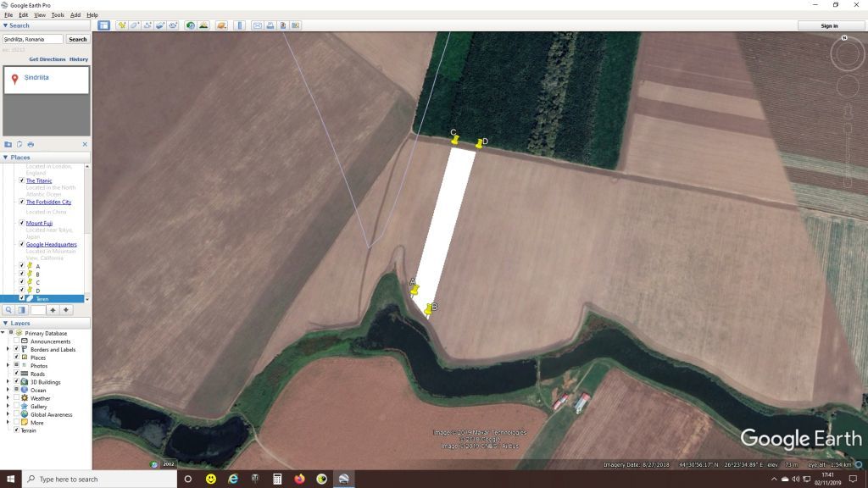The width and height of the screenshot is (868, 488).
Task: Open the historical imagery clock tool
Action: 191,25
